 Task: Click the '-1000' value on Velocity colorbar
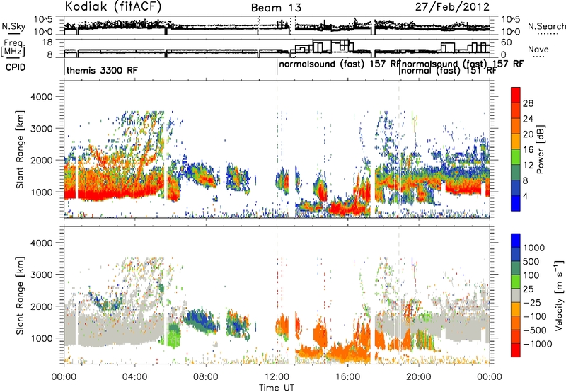click(538, 344)
